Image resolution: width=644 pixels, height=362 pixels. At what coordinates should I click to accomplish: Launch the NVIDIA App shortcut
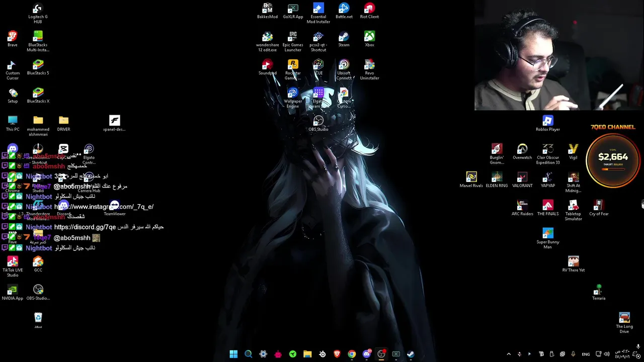(13, 293)
